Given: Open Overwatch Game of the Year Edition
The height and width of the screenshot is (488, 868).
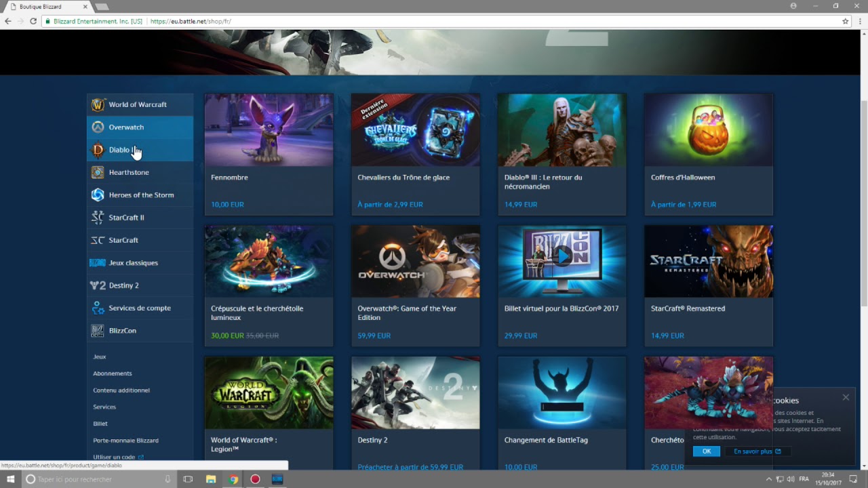Looking at the screenshot, I should pyautogui.click(x=416, y=286).
